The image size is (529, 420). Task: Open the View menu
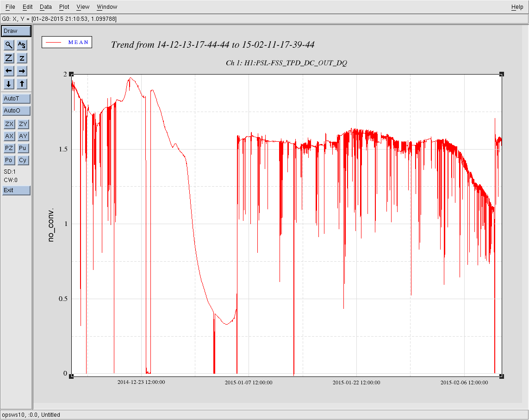point(83,7)
